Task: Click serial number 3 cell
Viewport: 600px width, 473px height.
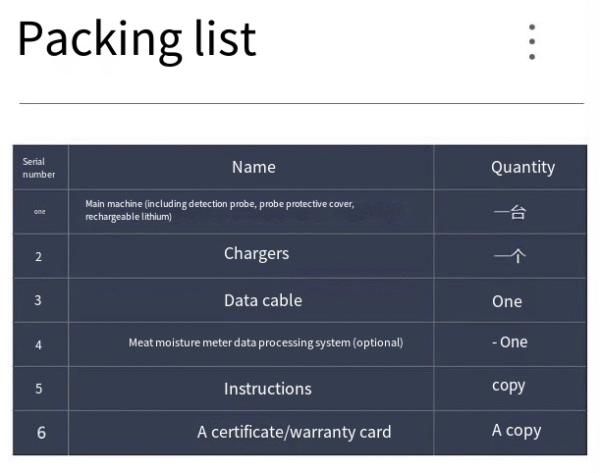Action: point(39,300)
